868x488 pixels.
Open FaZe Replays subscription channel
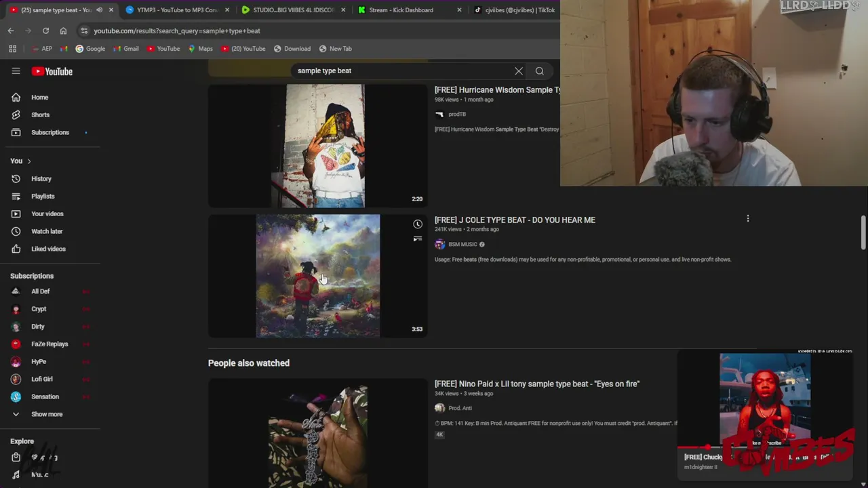(x=50, y=344)
